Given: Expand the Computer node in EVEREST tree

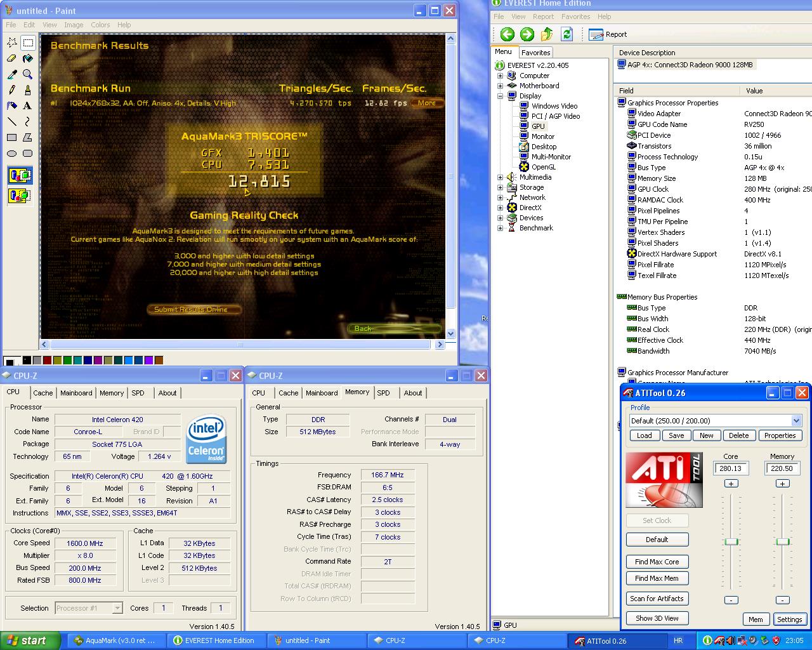Looking at the screenshot, I should click(x=501, y=76).
